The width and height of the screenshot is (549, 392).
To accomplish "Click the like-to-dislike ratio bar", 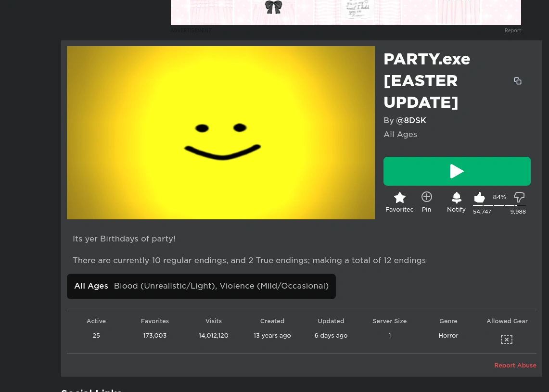I will coord(499,206).
